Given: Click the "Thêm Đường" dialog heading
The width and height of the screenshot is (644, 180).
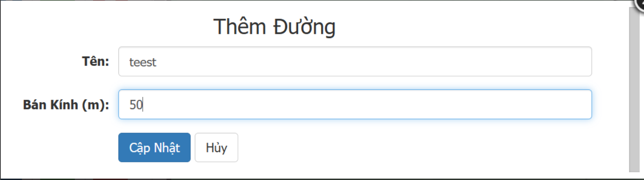Looking at the screenshot, I should click(274, 27).
